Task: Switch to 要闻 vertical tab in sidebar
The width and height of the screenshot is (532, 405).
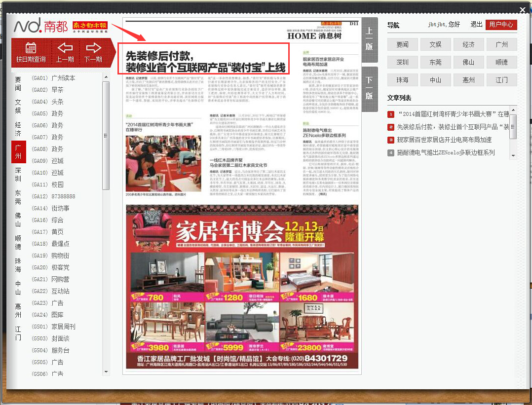Action: pyautogui.click(x=18, y=84)
